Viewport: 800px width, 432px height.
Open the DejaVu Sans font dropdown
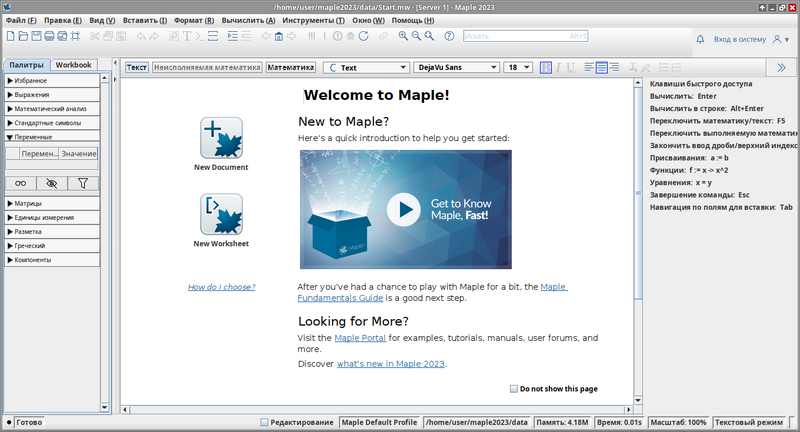pyautogui.click(x=456, y=67)
